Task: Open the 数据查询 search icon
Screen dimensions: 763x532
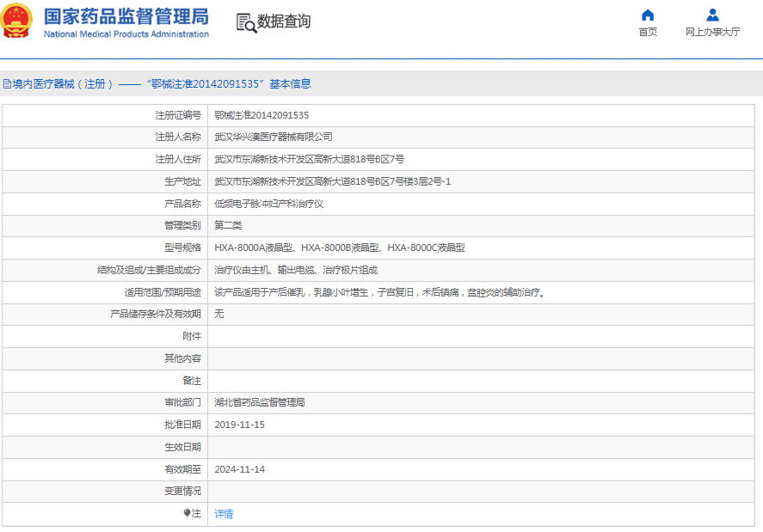Action: 246,23
